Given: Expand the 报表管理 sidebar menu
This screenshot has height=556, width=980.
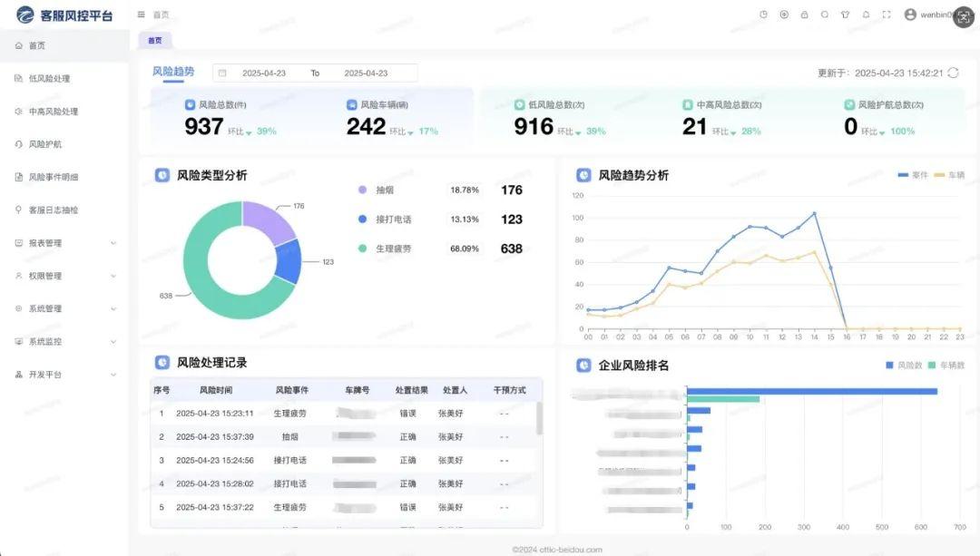Looking at the screenshot, I should click(x=64, y=243).
